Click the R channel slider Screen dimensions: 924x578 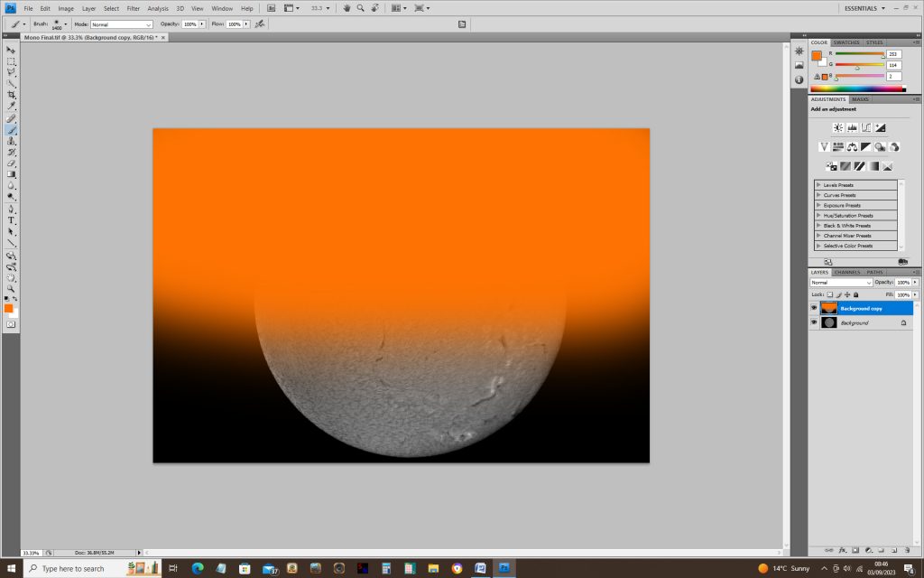click(859, 53)
